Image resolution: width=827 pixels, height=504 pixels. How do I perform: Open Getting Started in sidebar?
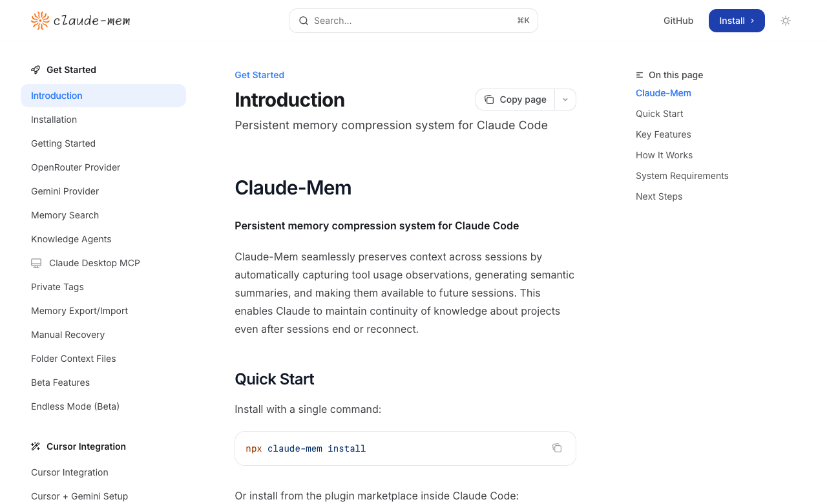coord(103,143)
